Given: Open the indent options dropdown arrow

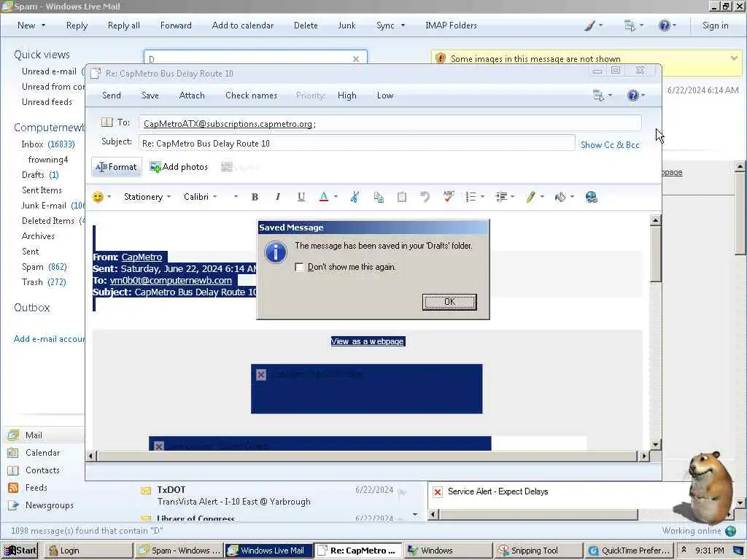Looking at the screenshot, I should tap(513, 197).
